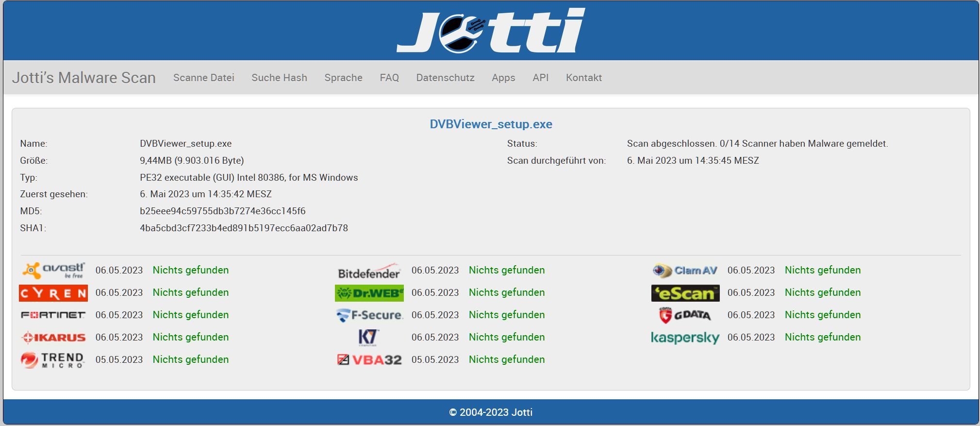Click the ClamAV scanner logo
The image size is (980, 426).
(x=685, y=271)
